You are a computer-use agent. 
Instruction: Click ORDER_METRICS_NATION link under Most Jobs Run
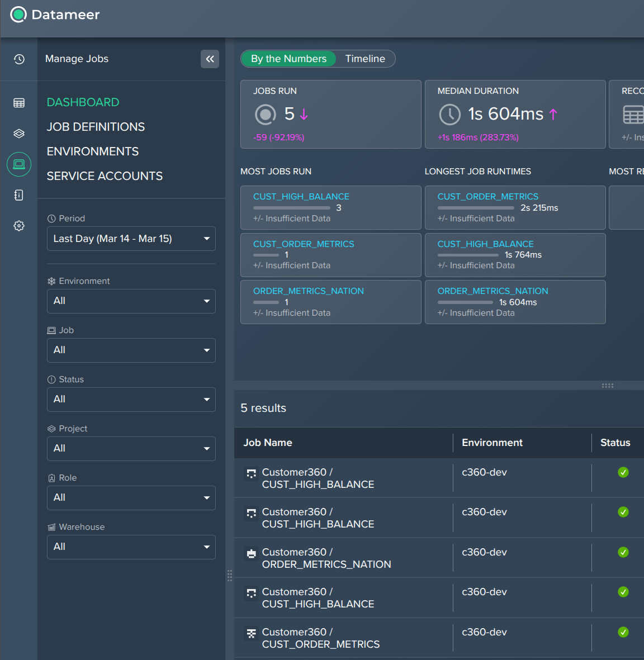pos(308,291)
